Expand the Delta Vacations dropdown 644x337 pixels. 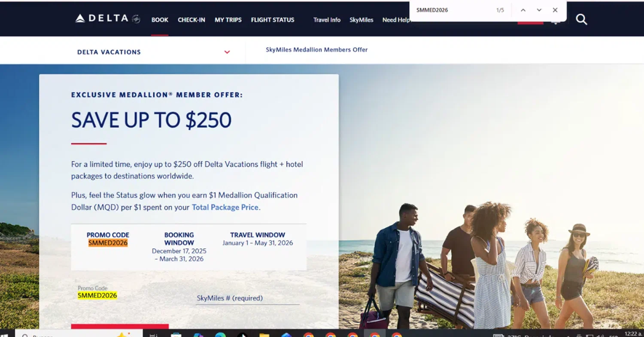pyautogui.click(x=154, y=52)
